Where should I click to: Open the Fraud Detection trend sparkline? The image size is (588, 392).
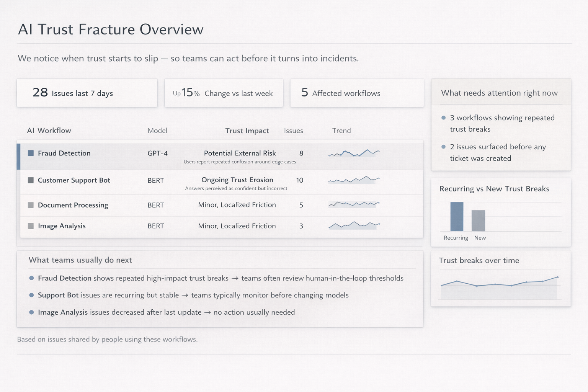click(x=353, y=153)
